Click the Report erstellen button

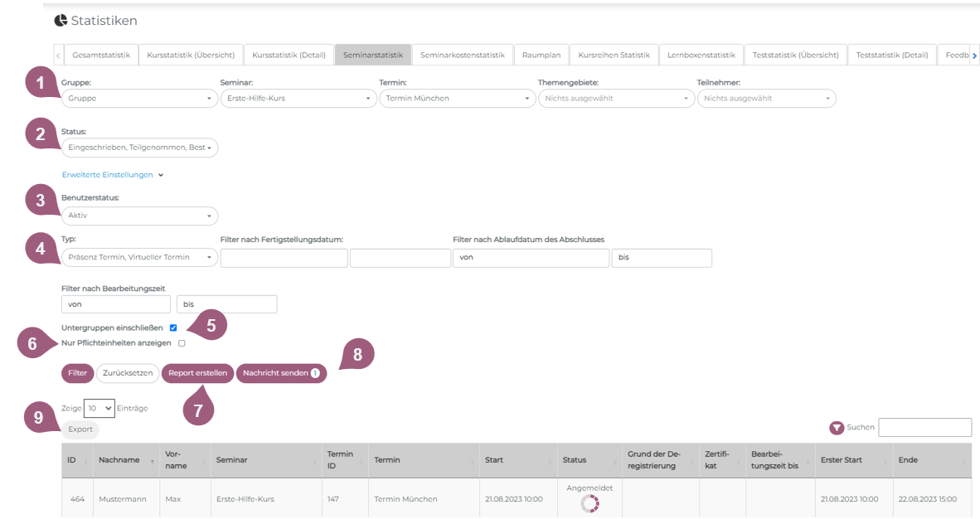tap(197, 373)
